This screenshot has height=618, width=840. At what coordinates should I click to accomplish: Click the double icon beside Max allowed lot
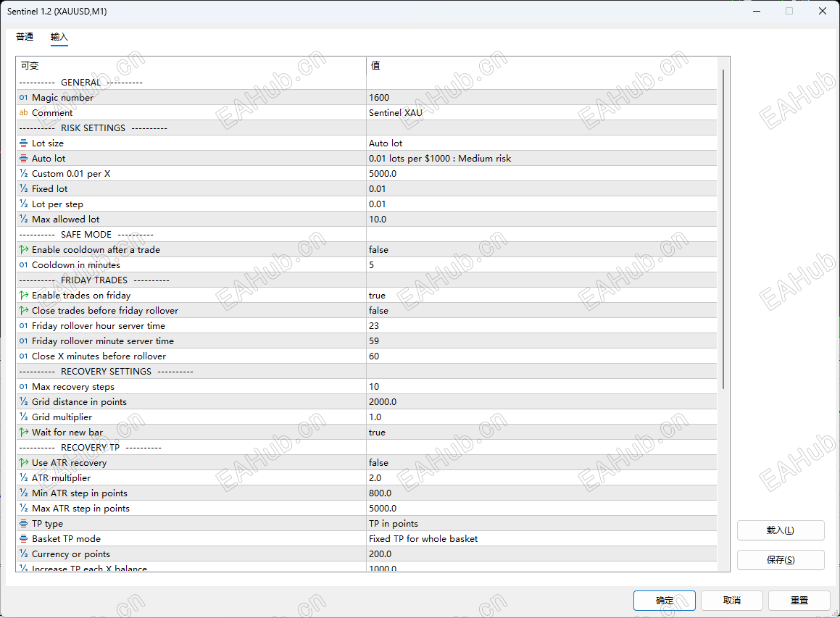[x=24, y=219]
